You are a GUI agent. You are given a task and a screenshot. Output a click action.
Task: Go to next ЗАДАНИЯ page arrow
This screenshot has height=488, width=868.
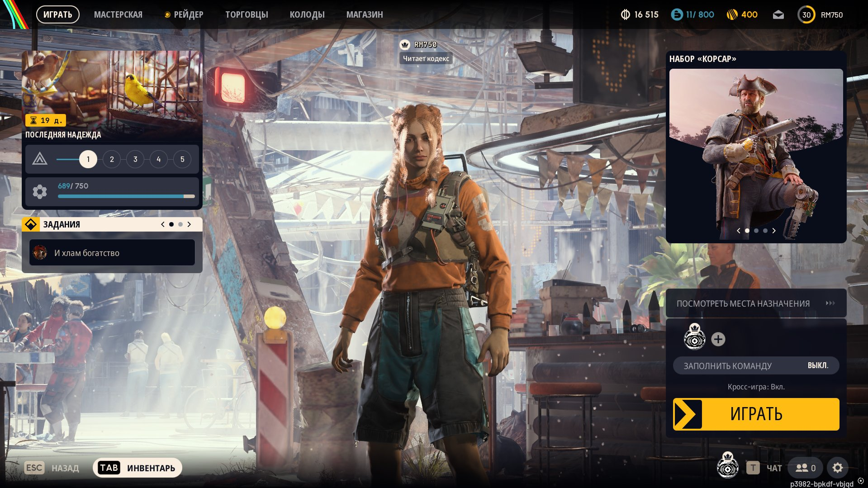pyautogui.click(x=189, y=224)
